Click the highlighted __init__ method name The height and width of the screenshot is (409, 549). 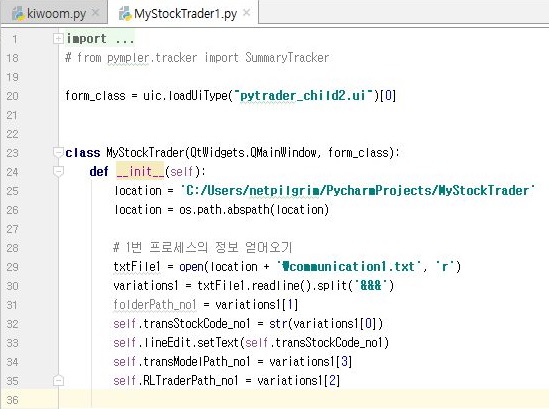[x=140, y=172]
